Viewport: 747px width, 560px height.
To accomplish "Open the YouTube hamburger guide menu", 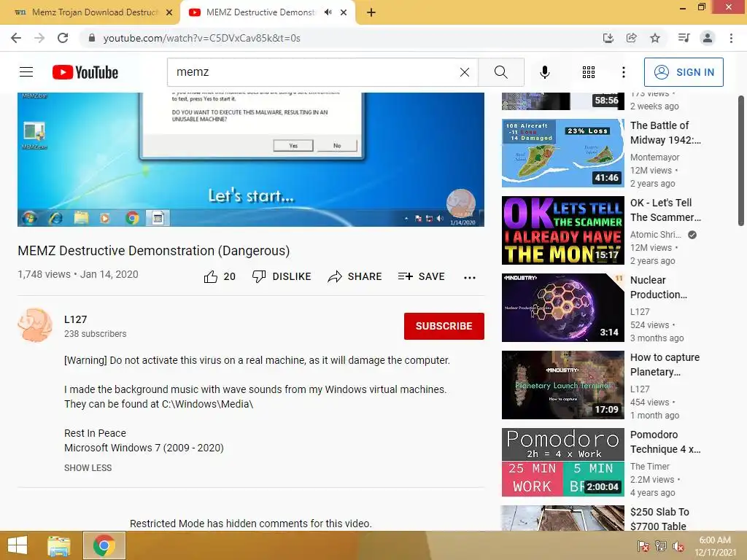I will click(x=26, y=72).
